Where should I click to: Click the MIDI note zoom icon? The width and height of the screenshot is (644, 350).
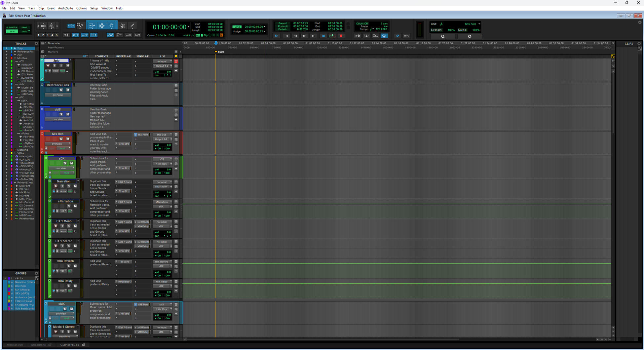pos(51,26)
